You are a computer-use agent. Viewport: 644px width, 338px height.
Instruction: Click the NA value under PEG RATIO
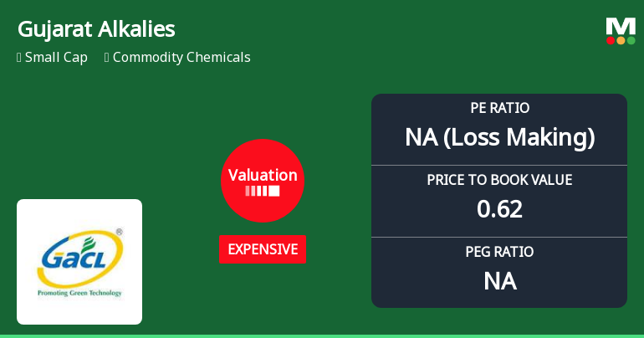coord(499,280)
